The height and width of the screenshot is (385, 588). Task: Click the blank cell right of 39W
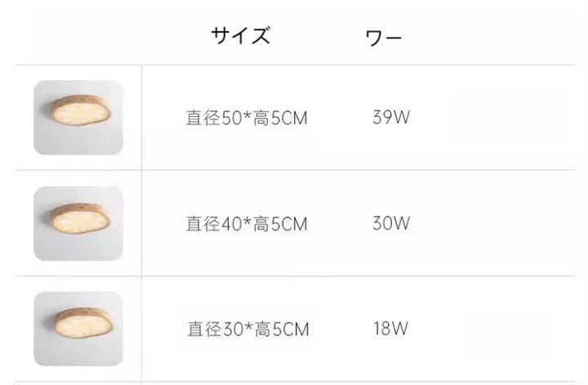pyautogui.click(x=510, y=117)
